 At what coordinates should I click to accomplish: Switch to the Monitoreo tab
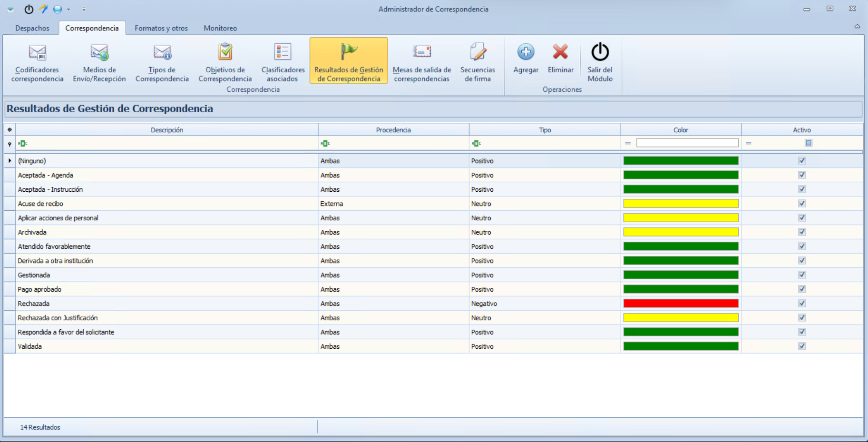tap(220, 28)
